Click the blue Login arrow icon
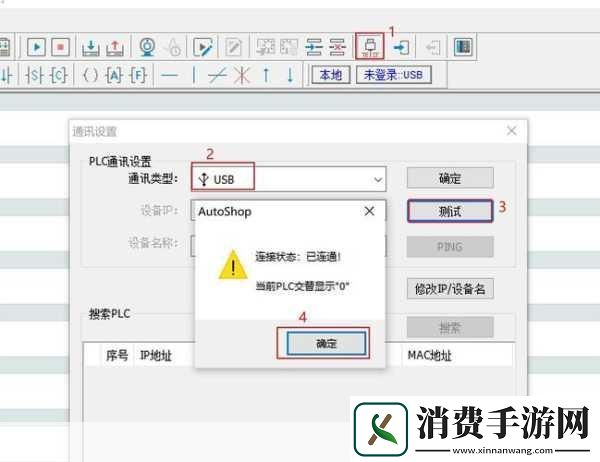 [x=401, y=47]
